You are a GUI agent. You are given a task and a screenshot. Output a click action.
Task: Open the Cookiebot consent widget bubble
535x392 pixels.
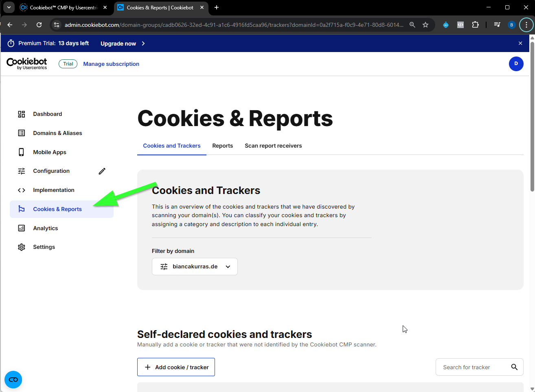click(13, 379)
